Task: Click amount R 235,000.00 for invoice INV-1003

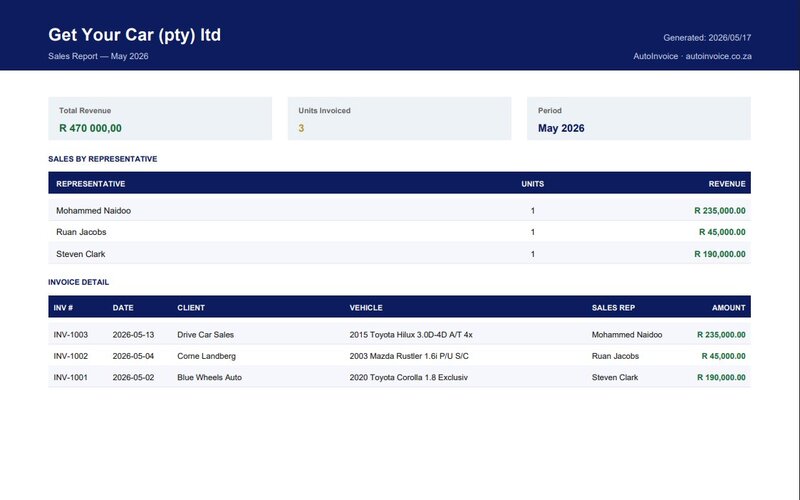Action: [721, 335]
